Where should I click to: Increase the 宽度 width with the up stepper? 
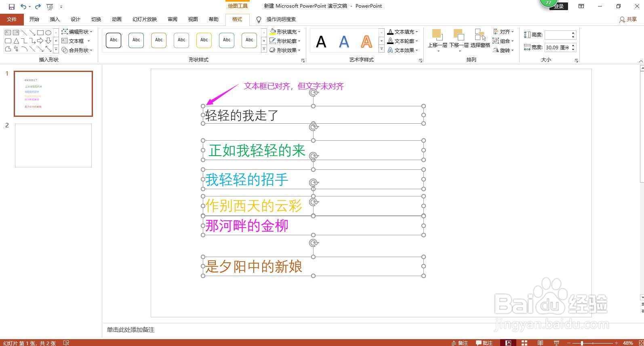pyautogui.click(x=573, y=45)
